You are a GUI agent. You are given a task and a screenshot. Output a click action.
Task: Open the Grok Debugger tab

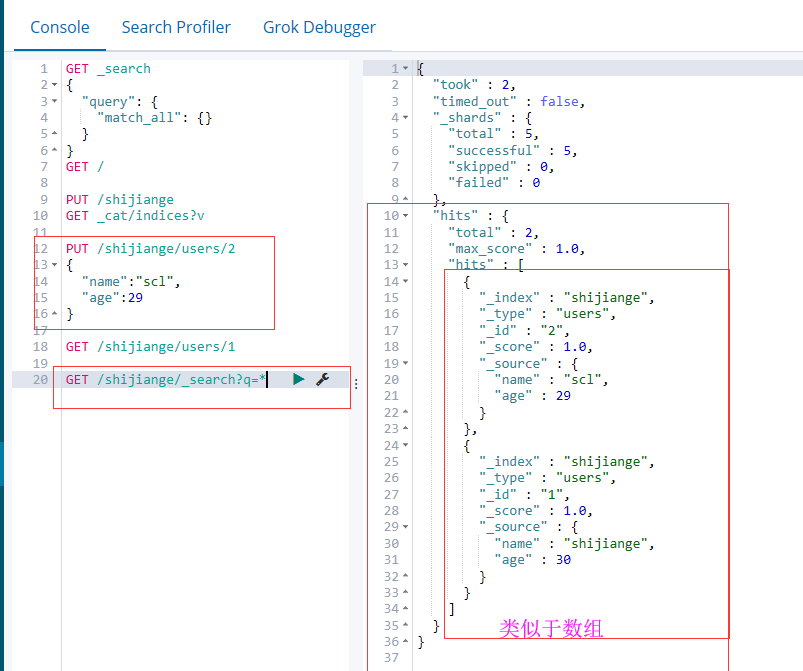click(x=319, y=27)
